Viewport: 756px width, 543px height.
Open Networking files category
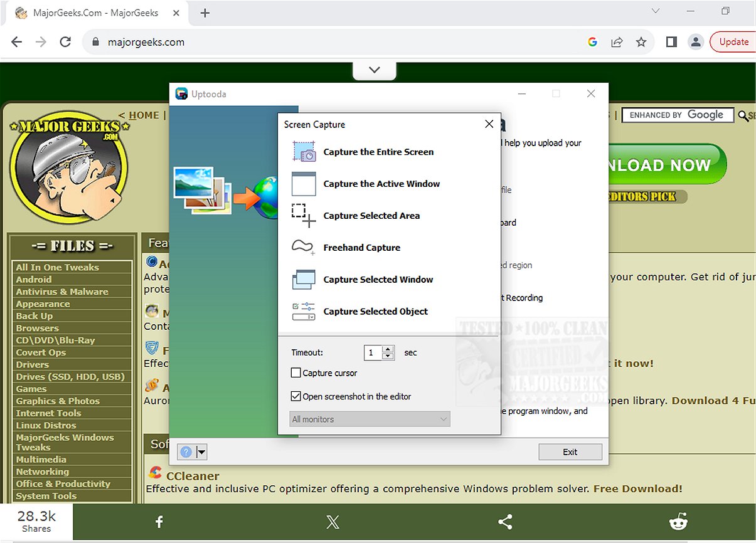(42, 472)
